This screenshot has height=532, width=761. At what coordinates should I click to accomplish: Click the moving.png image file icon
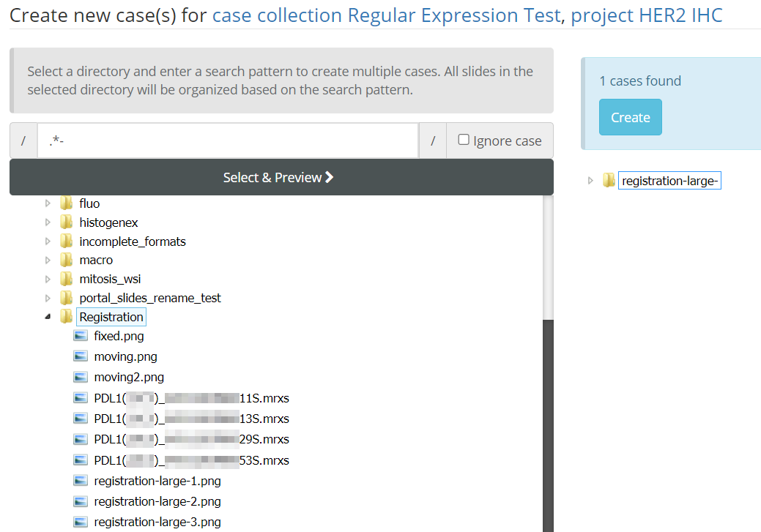tap(81, 357)
